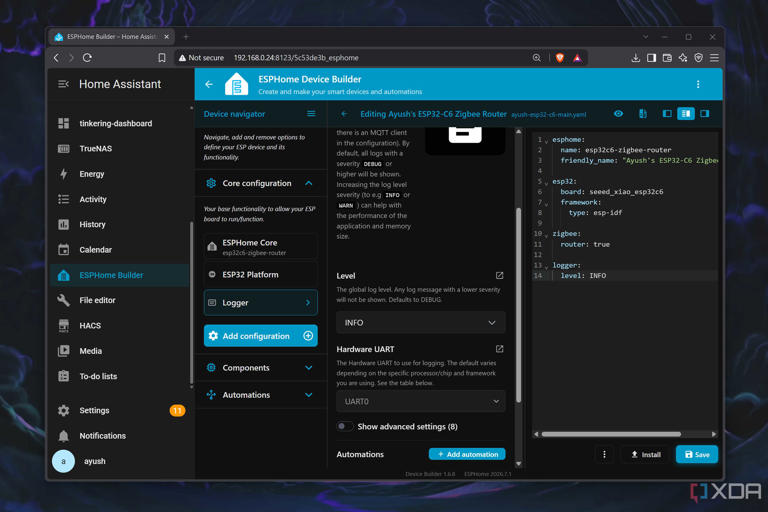Click the browser downloads icon

pyautogui.click(x=636, y=58)
